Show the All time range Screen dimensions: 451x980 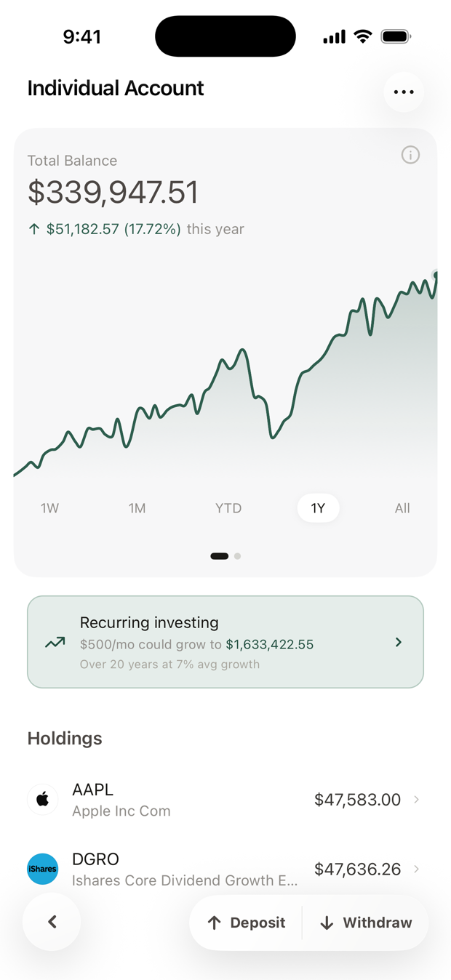click(x=402, y=508)
